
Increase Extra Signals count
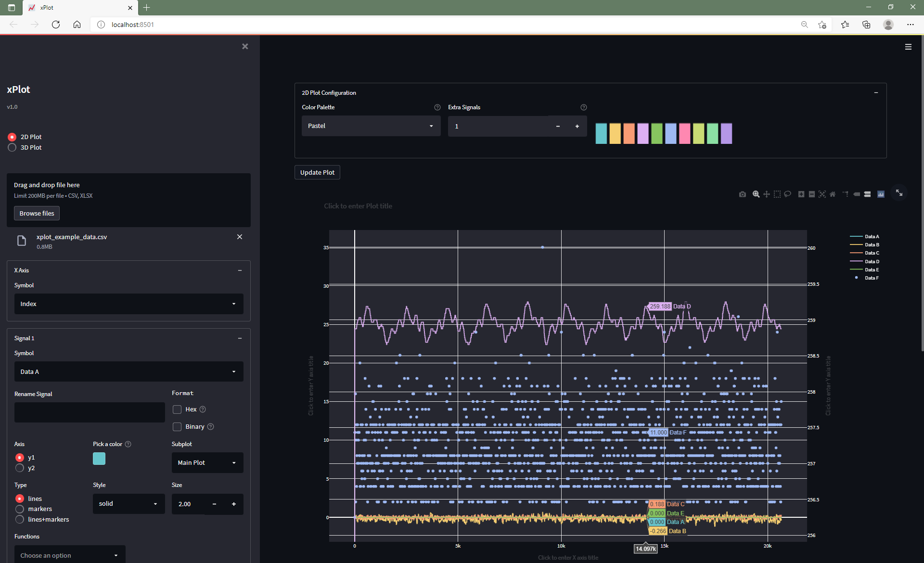tap(577, 127)
